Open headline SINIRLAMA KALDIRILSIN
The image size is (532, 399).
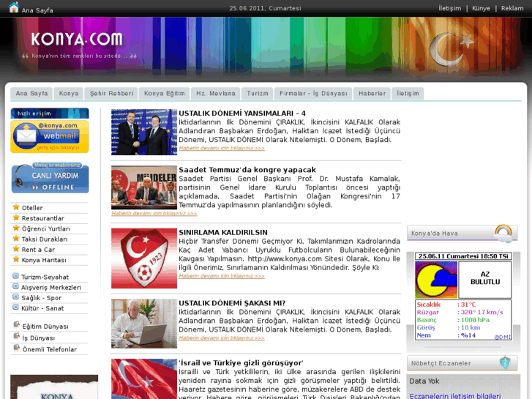click(x=223, y=232)
